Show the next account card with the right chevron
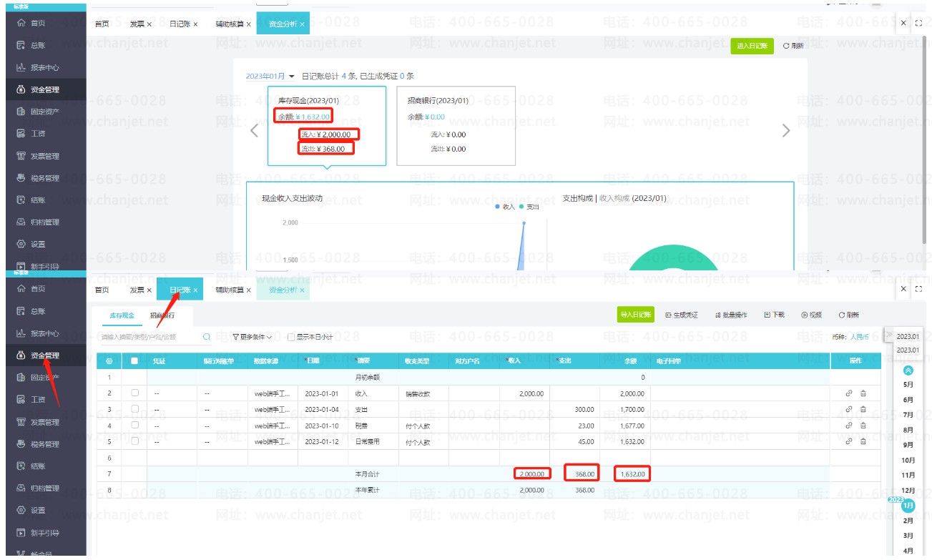 click(x=786, y=131)
